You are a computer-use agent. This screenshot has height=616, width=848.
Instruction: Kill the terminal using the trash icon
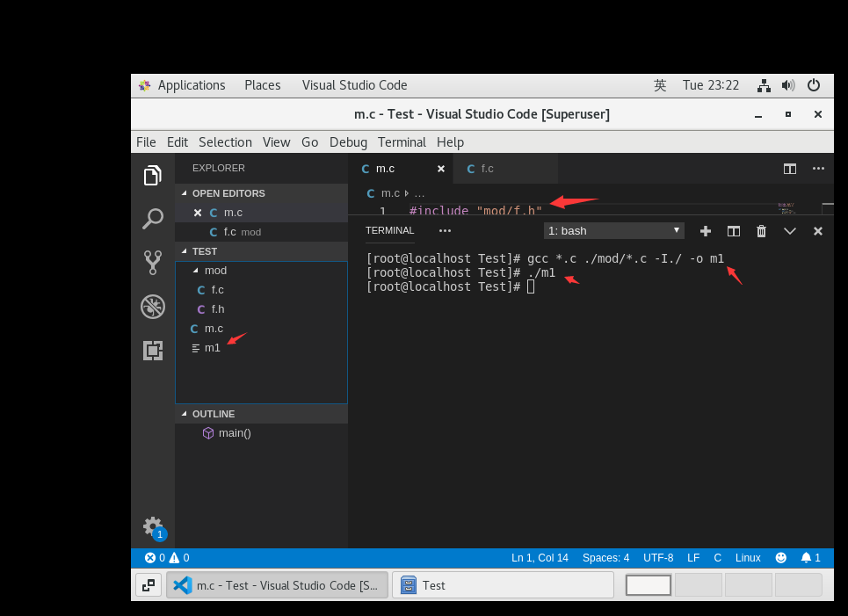[x=761, y=230]
